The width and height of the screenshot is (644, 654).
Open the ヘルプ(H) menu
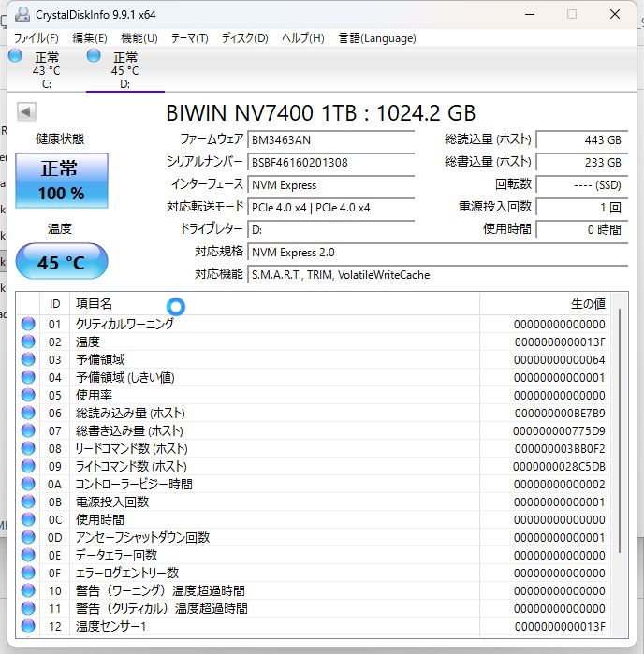click(303, 38)
